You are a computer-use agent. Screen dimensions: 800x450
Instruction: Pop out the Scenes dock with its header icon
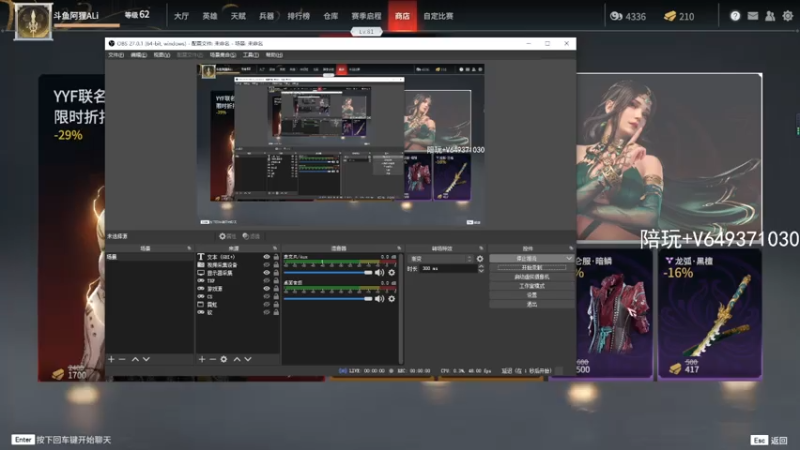pos(189,248)
